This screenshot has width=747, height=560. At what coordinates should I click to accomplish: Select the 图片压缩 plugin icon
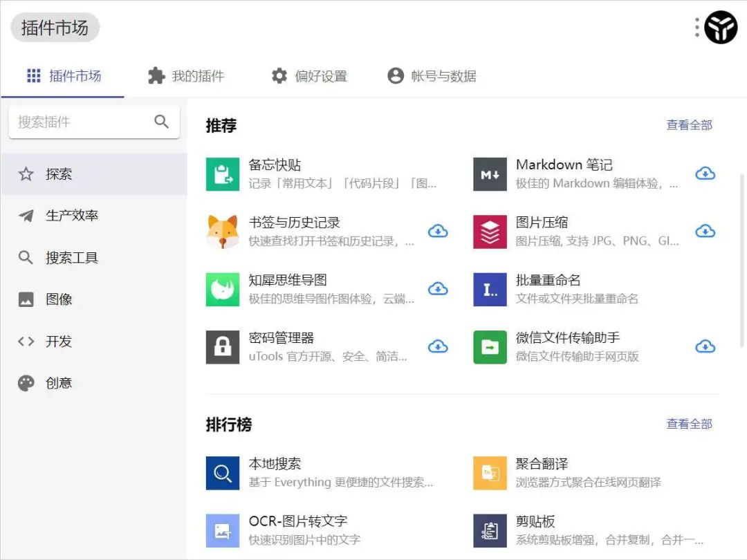tap(489, 232)
